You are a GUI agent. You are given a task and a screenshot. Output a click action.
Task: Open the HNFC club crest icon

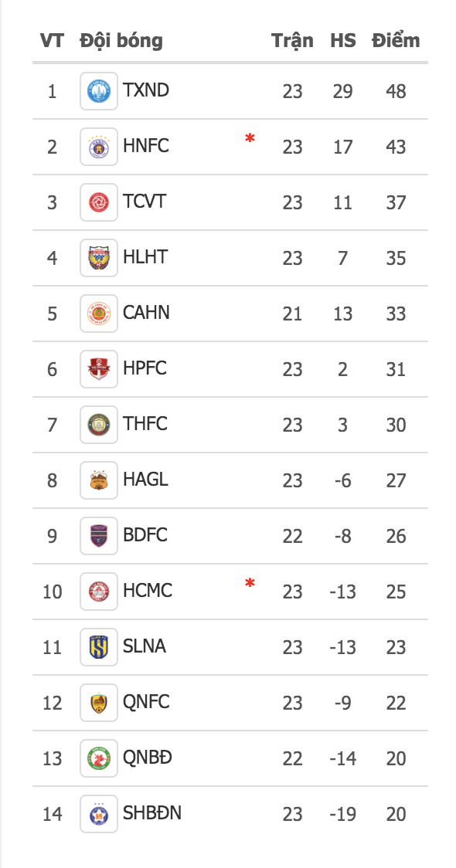(99, 147)
